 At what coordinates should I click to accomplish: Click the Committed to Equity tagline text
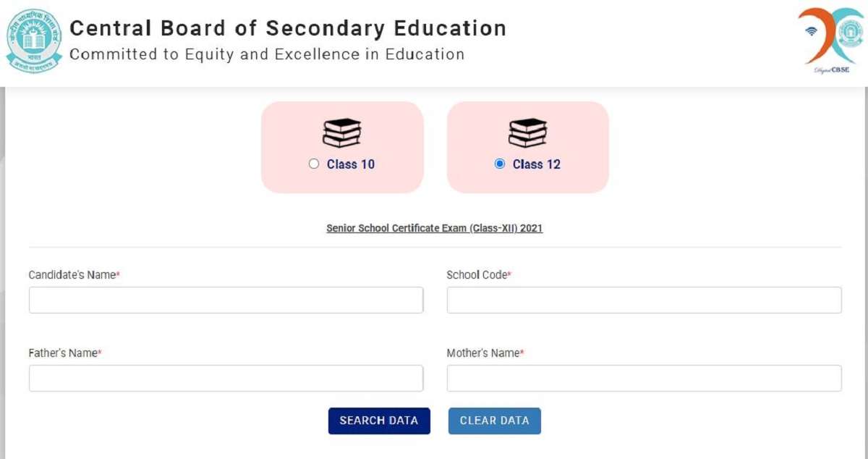coord(267,54)
